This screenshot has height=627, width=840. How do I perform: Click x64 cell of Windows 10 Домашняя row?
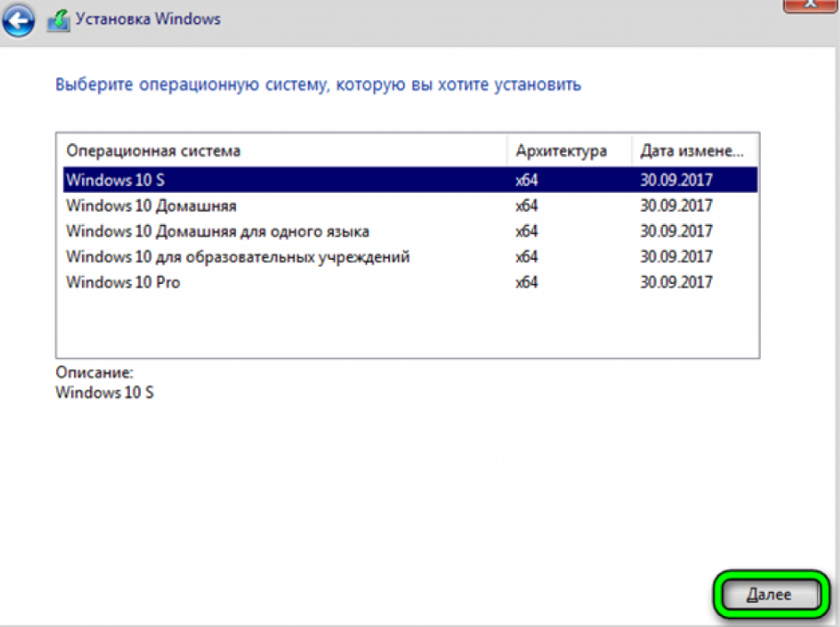(x=526, y=206)
